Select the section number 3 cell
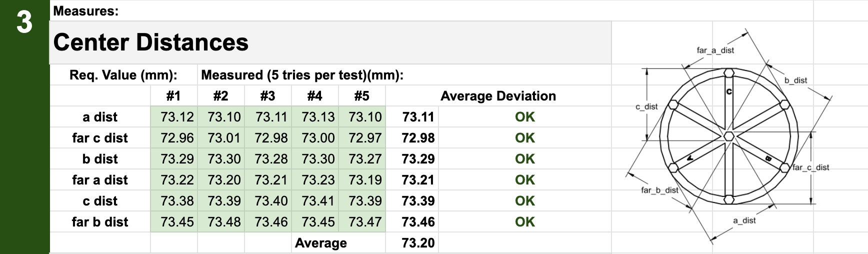 pos(24,23)
